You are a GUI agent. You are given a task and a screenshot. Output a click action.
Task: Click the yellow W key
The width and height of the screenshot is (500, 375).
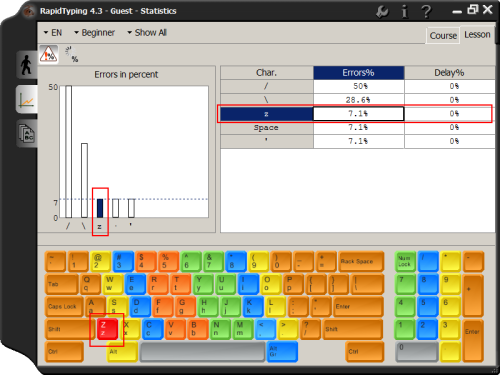(x=113, y=284)
